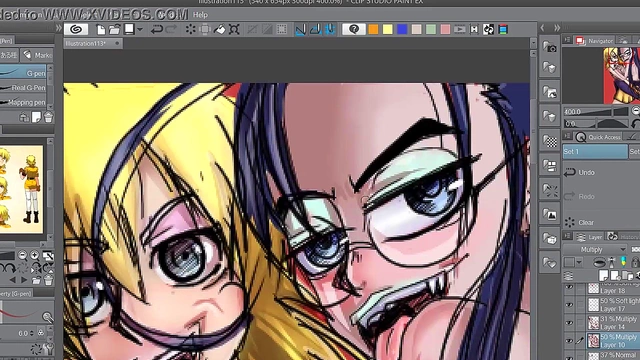Expand right dock with double chevron
This screenshot has width=640, height=360.
[557, 28]
